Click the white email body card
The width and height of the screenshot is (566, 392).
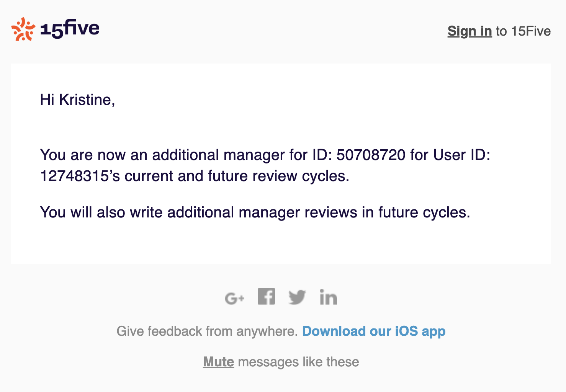[x=283, y=245]
